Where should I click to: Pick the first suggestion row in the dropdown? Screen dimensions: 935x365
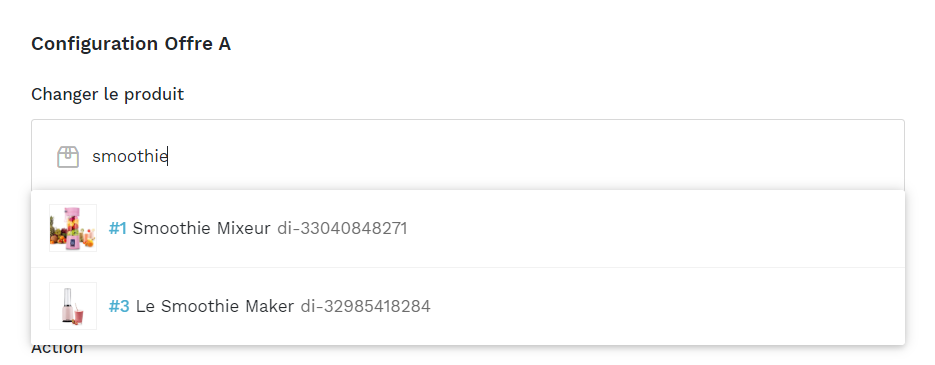click(x=468, y=228)
